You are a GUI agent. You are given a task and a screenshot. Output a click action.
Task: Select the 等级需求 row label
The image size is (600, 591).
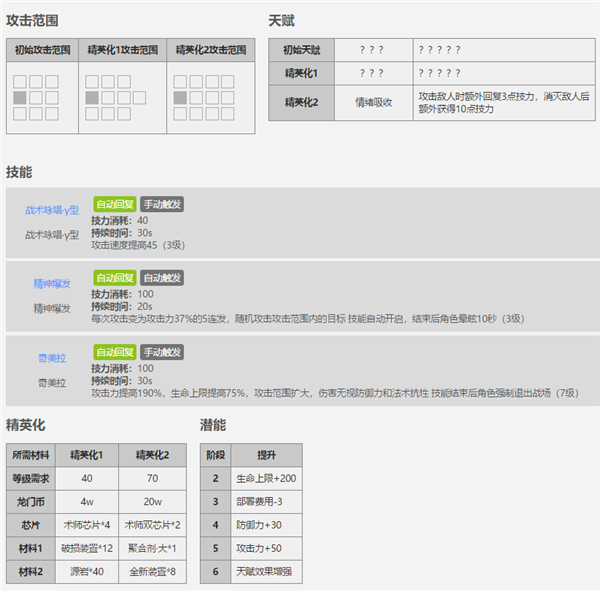coord(31,478)
